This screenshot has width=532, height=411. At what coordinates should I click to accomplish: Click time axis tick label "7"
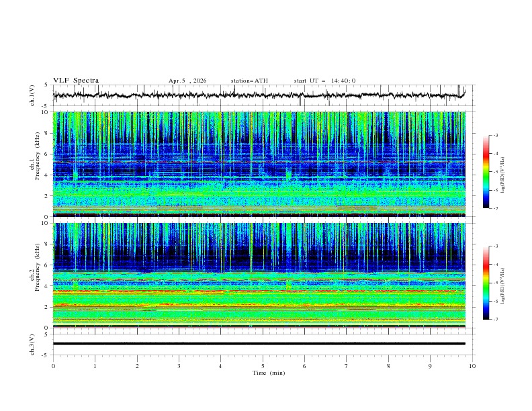[x=347, y=366]
